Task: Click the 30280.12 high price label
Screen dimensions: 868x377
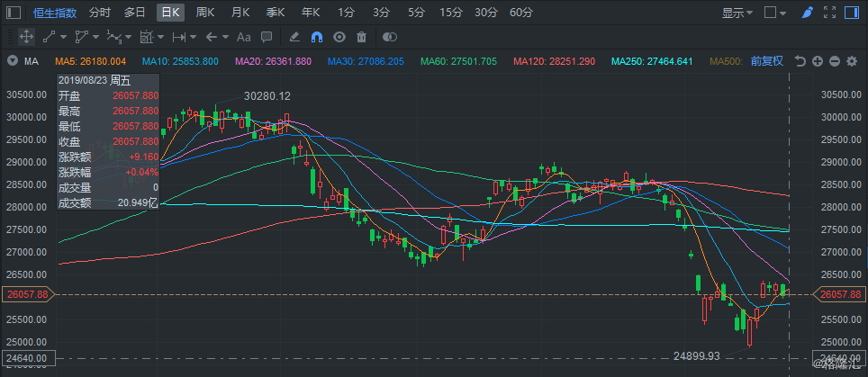Action: click(267, 96)
